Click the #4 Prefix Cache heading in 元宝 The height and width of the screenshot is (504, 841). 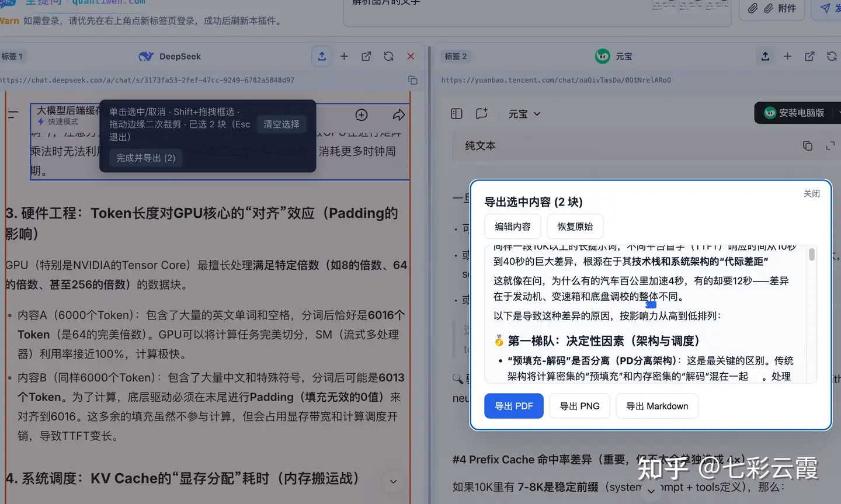(x=599, y=460)
